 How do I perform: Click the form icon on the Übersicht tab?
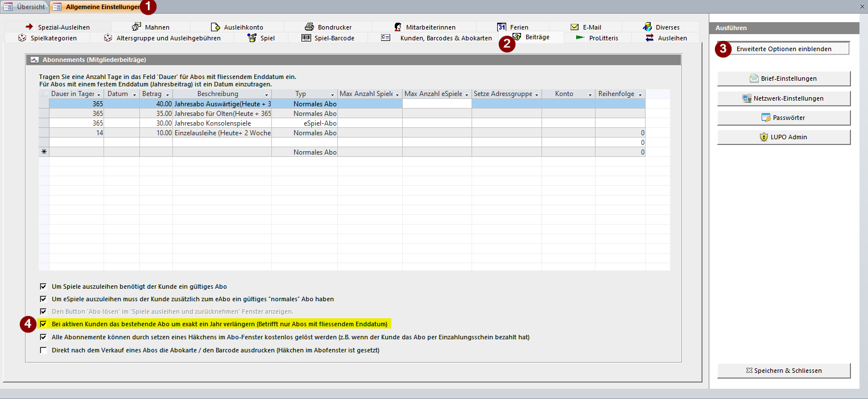coord(9,7)
